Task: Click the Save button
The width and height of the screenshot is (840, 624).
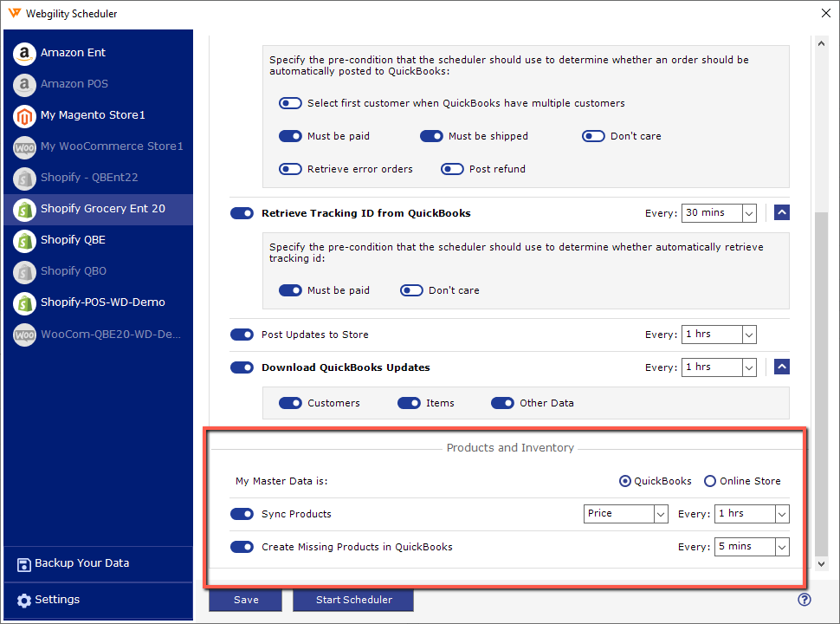Action: (245, 600)
